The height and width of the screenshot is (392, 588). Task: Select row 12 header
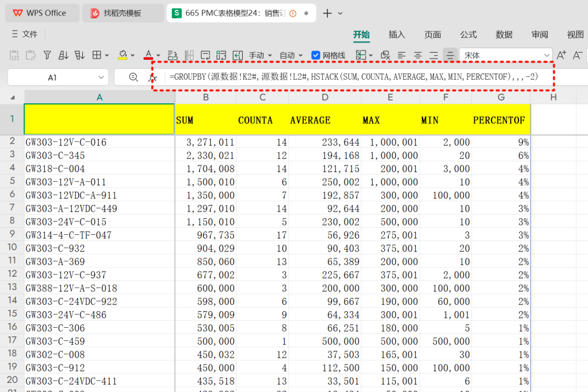[x=12, y=274]
